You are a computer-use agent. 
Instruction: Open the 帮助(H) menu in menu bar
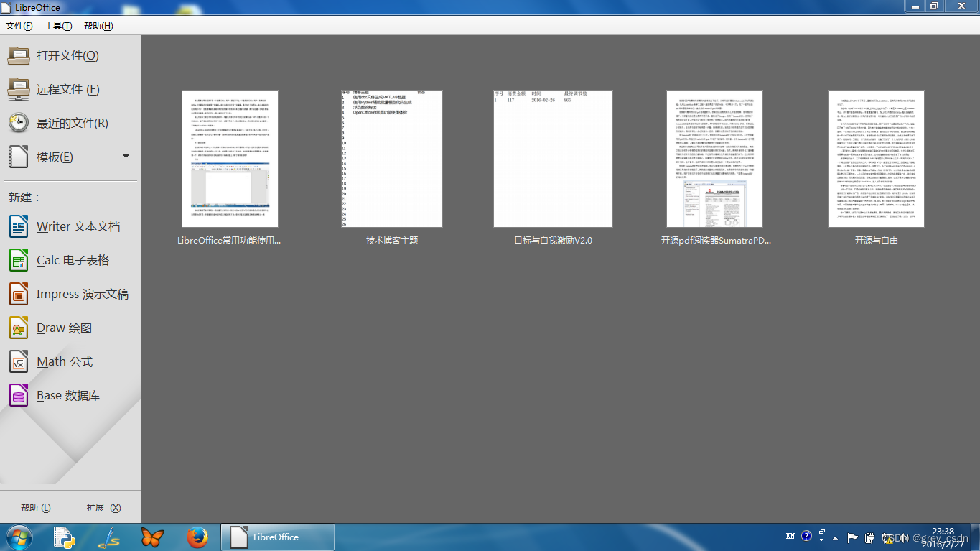(98, 26)
